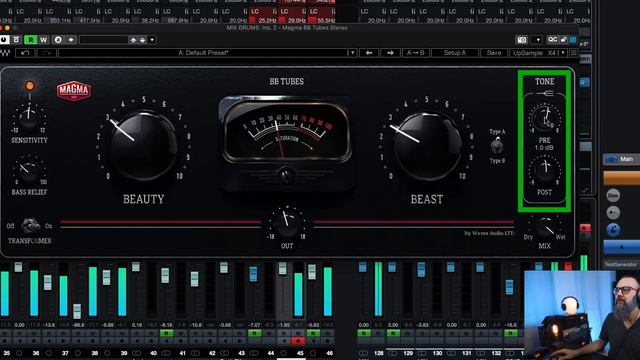Enable Read automation (green R) in plugin header

tap(31, 40)
